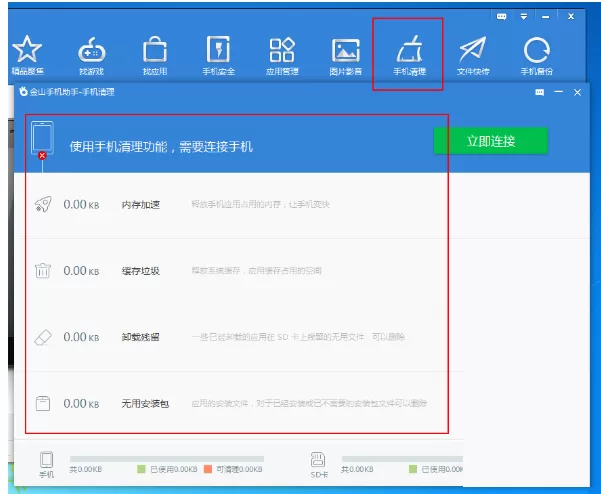The height and width of the screenshot is (494, 601).
Task: Click the cache junk description text
Action: [x=256, y=271]
